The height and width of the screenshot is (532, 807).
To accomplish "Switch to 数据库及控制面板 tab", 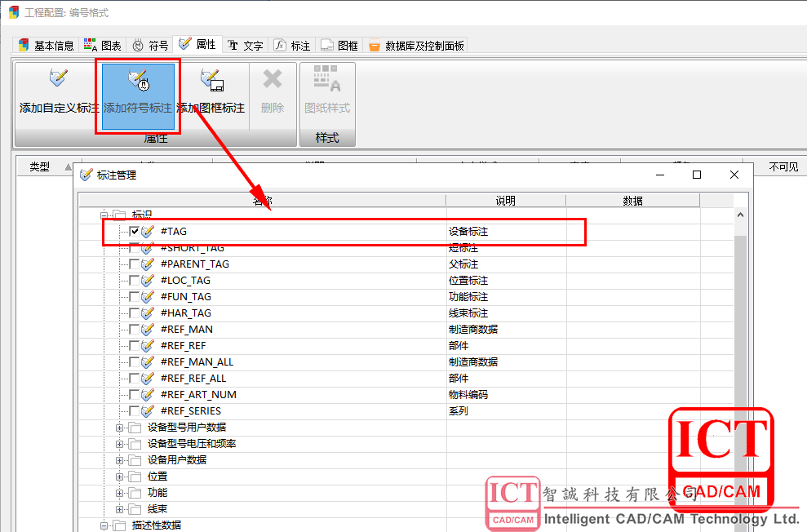I will point(416,46).
